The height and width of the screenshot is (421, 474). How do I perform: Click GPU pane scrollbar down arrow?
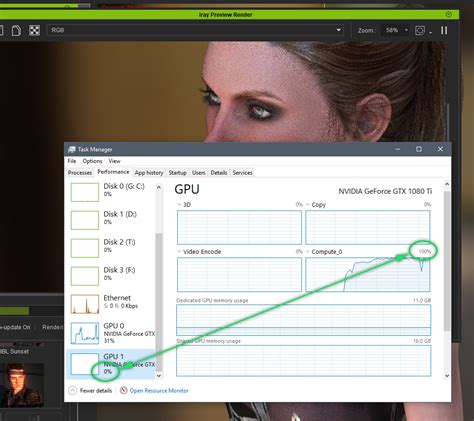coord(447,376)
